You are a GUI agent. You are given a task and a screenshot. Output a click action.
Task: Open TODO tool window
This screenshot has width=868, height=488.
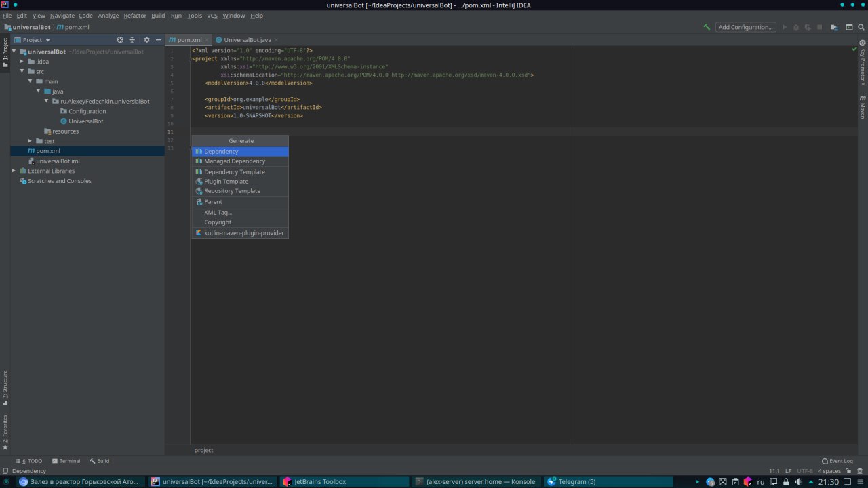point(29,461)
